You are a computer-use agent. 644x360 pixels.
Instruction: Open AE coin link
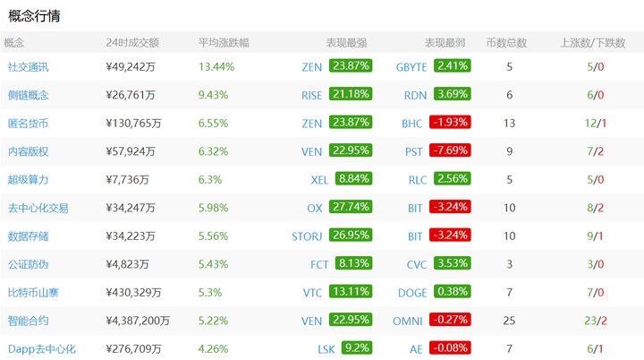pyautogui.click(x=416, y=349)
